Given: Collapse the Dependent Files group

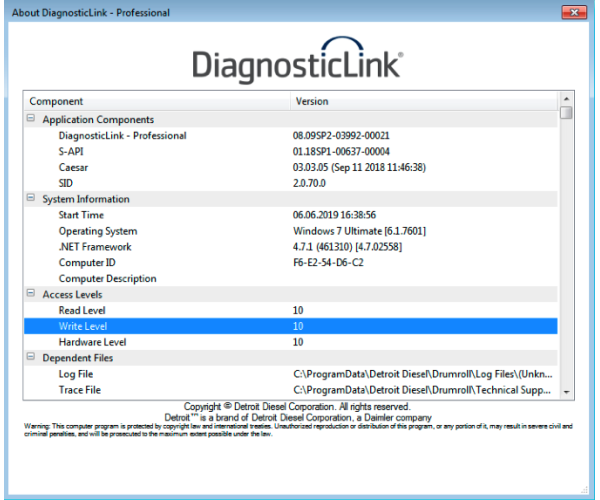Looking at the screenshot, I should tap(31, 357).
